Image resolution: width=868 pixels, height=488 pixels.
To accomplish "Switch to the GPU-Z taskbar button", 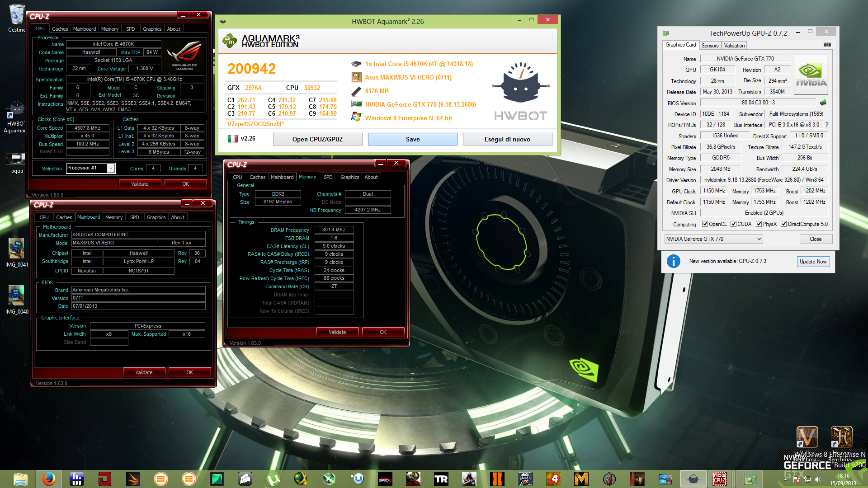I will 749,479.
